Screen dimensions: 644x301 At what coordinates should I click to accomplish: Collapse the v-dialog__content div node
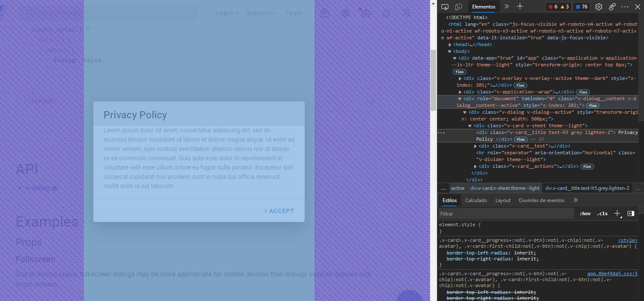coord(460,99)
